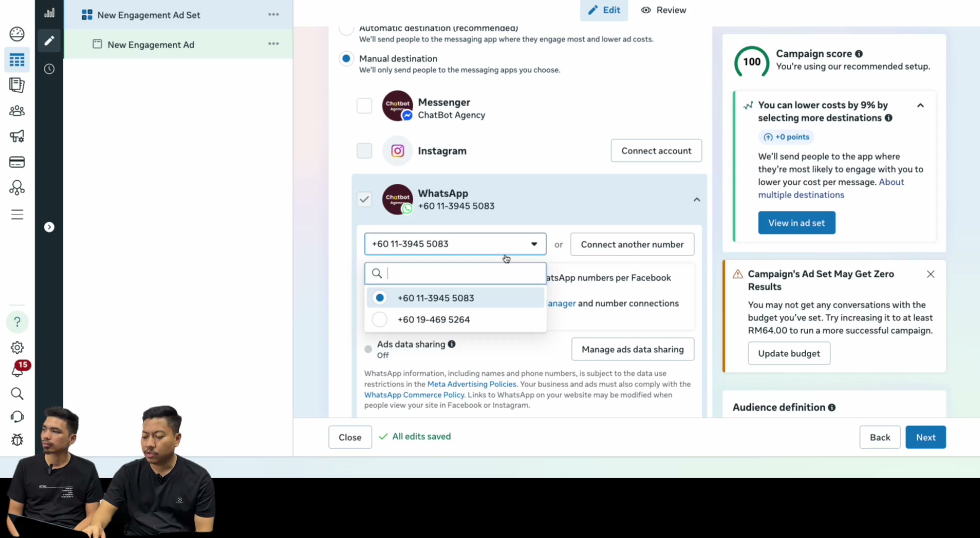Open notifications bell with 15 badge
Screen dimensions: 980x538
17,369
